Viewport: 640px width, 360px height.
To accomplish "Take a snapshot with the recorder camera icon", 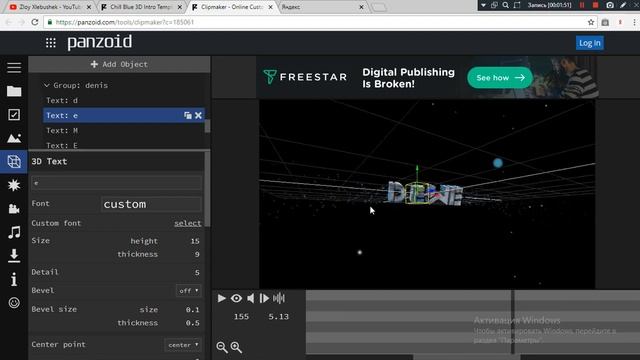I will (610, 5).
